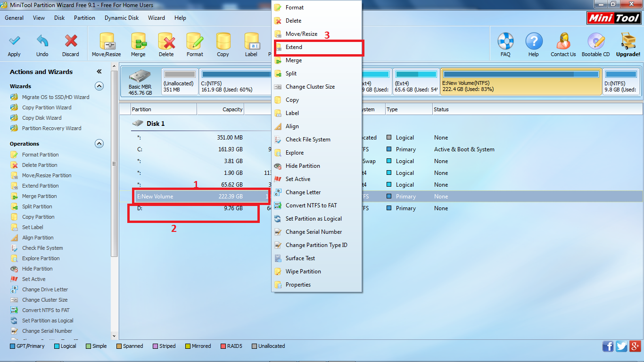Start the Copy Disk Wizard
644x362 pixels.
[41, 118]
